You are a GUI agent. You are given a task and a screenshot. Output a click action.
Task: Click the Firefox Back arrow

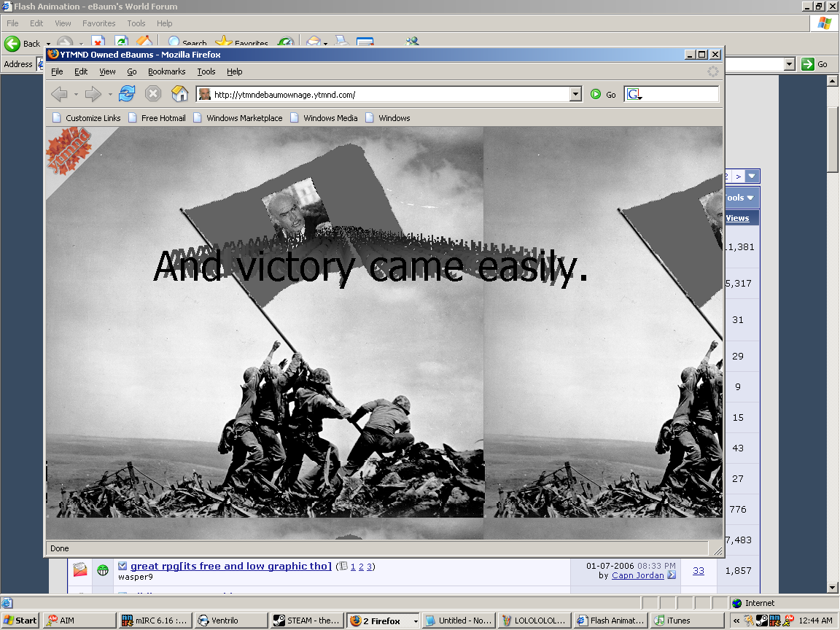click(60, 93)
